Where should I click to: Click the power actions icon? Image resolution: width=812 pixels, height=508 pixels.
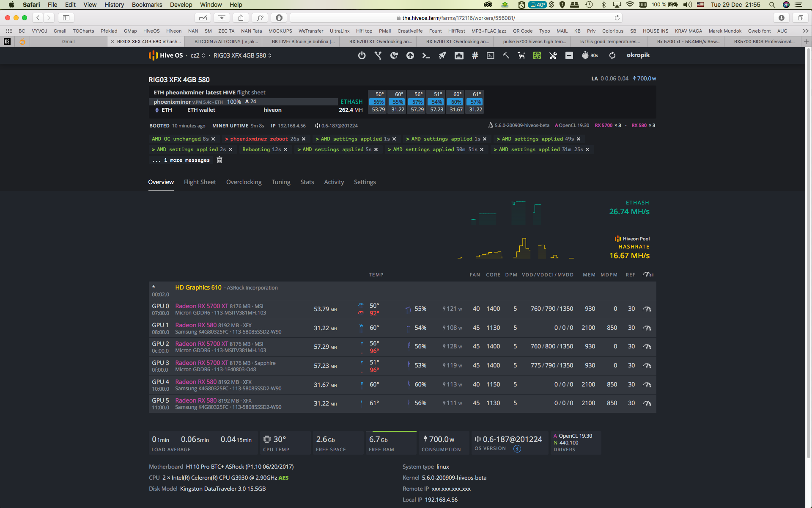362,55
